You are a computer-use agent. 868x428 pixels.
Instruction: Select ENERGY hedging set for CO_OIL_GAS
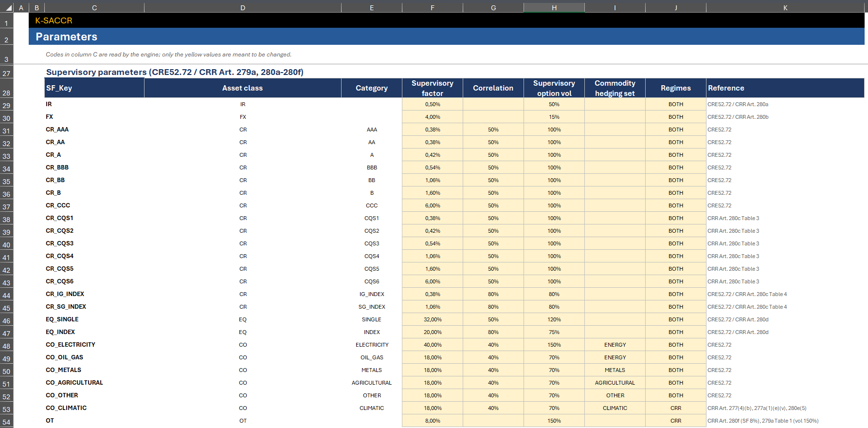point(615,357)
